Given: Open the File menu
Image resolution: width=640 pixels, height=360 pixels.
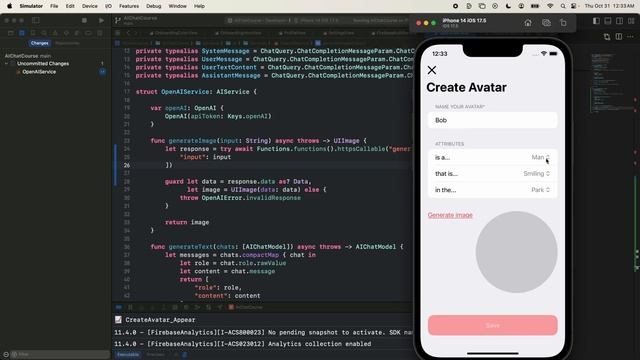Looking at the screenshot, I should tap(54, 6).
